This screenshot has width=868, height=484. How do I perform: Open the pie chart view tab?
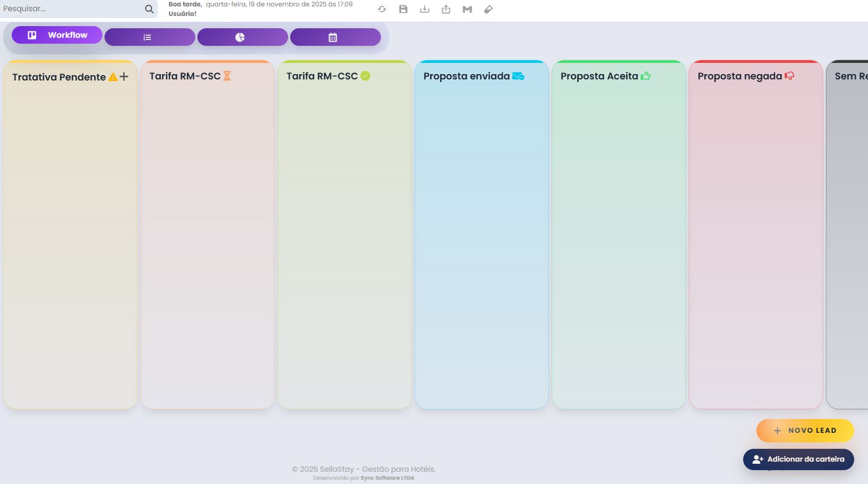(x=243, y=37)
